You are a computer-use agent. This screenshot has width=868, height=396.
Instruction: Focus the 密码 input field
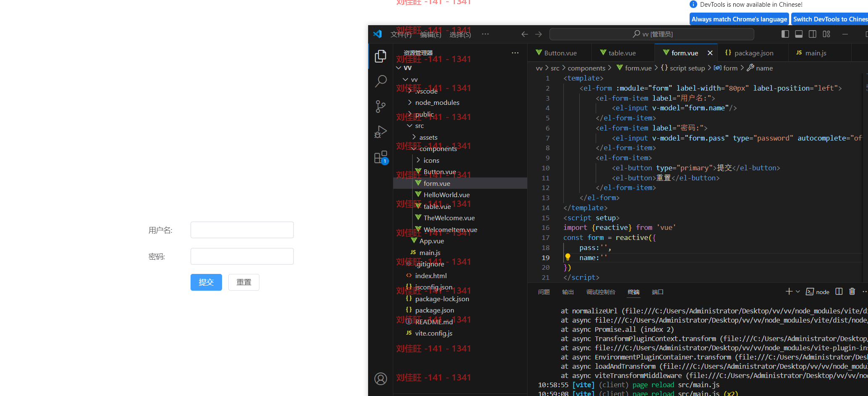click(x=242, y=256)
